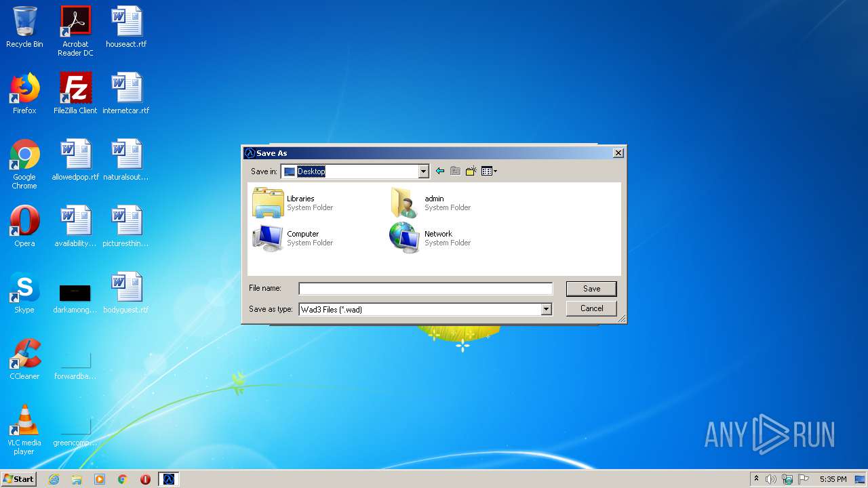
Task: Select the FileZilla Client shortcut
Action: (x=75, y=94)
